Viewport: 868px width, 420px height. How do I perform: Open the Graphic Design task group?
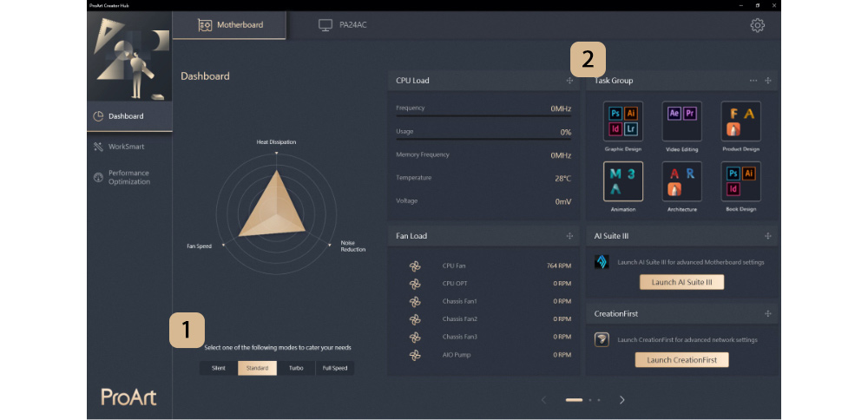(622, 121)
